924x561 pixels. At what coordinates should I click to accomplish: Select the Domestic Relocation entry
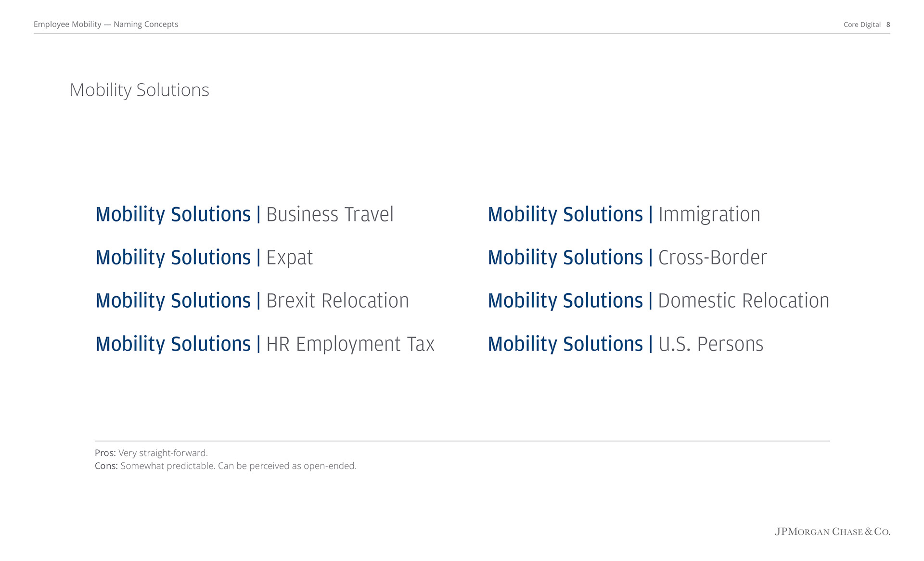pos(659,301)
